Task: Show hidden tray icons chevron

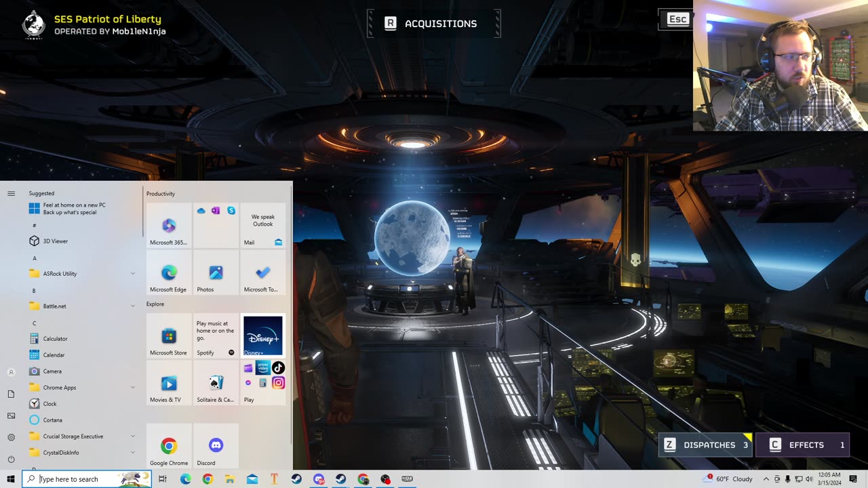Action: point(766,479)
